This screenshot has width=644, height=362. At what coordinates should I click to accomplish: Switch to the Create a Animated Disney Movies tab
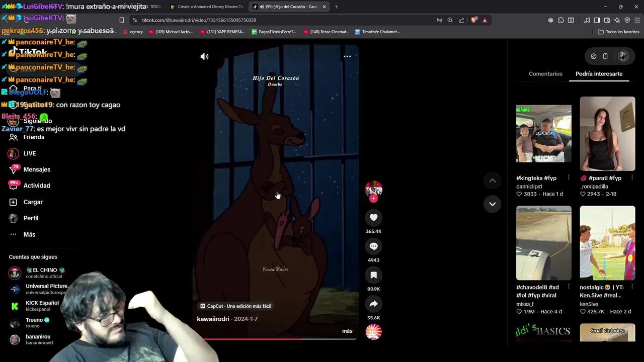click(x=206, y=7)
